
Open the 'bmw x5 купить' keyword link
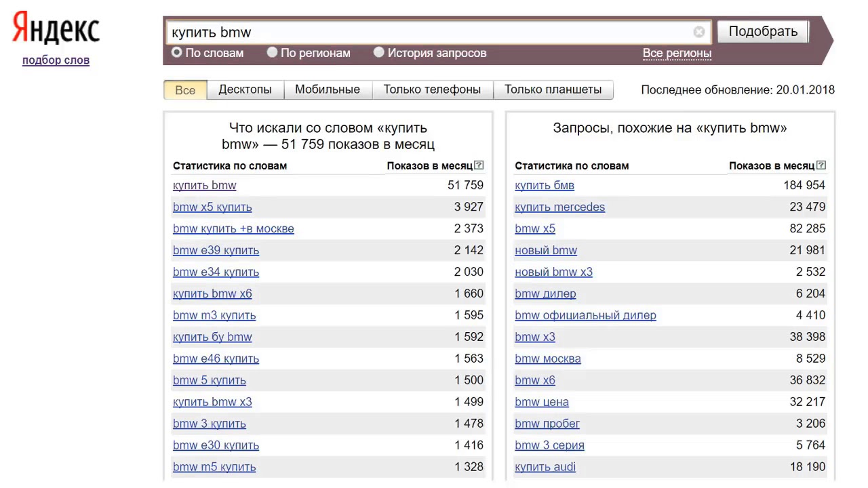click(212, 207)
